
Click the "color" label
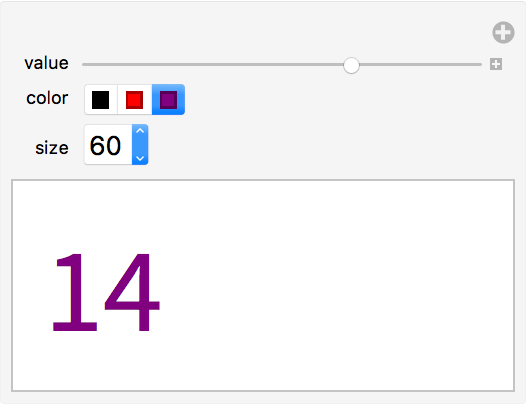pyautogui.click(x=47, y=98)
